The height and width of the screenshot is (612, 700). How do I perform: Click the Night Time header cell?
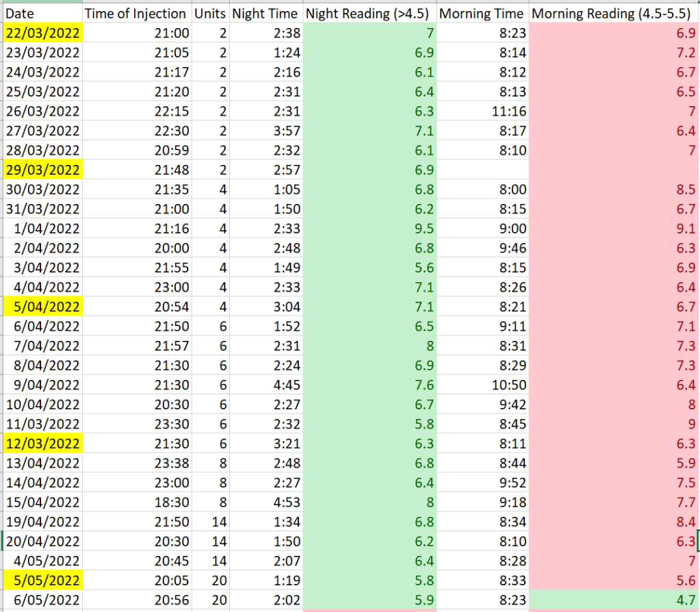[265, 14]
